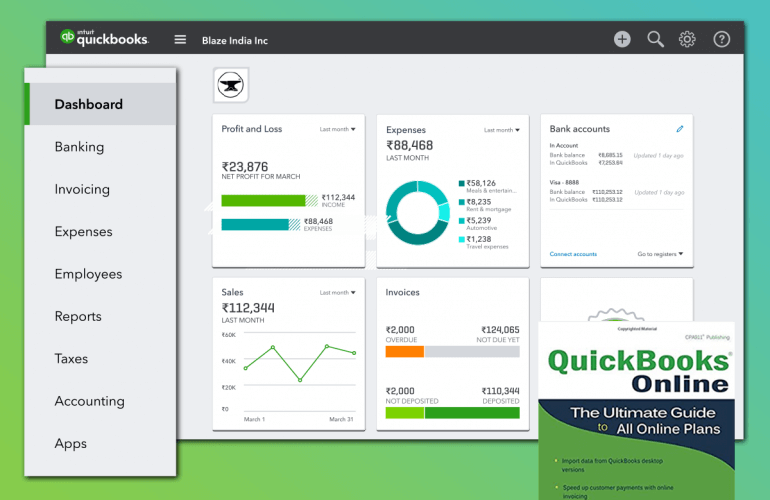Click the Intuit QuickBooks logo

click(104, 37)
